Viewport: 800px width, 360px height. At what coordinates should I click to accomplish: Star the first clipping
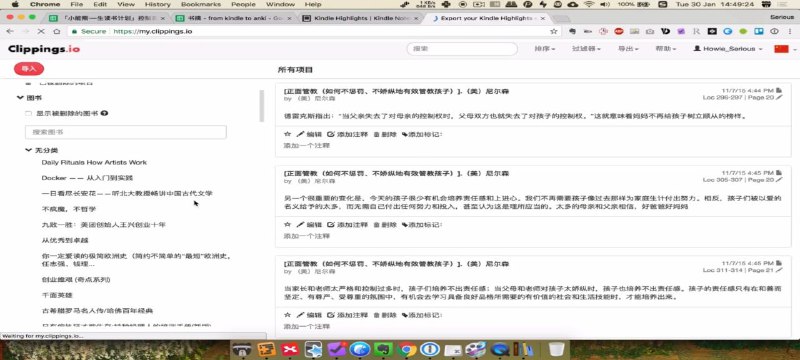(x=287, y=134)
